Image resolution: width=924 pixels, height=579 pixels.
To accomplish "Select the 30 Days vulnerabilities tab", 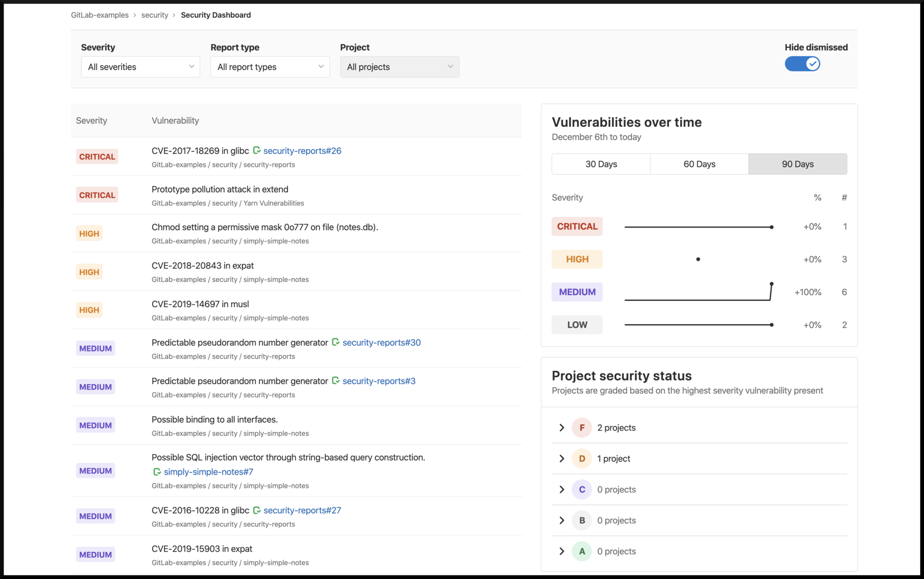I will pyautogui.click(x=601, y=163).
